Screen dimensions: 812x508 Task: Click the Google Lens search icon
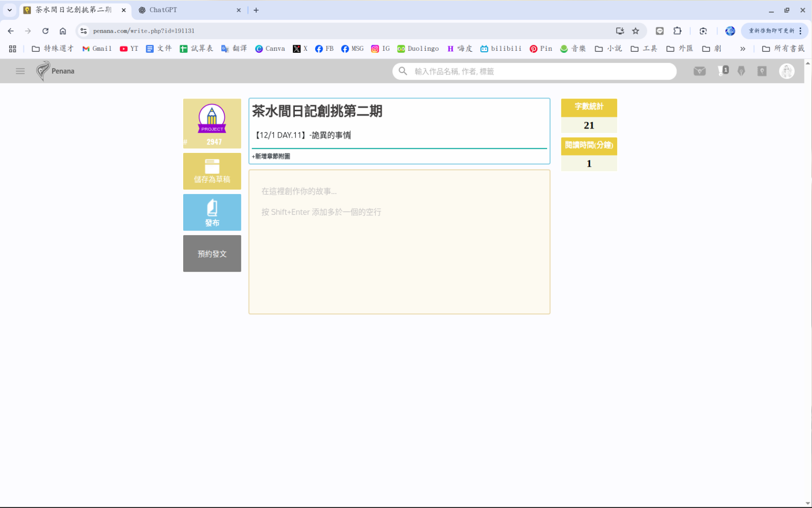click(x=703, y=31)
